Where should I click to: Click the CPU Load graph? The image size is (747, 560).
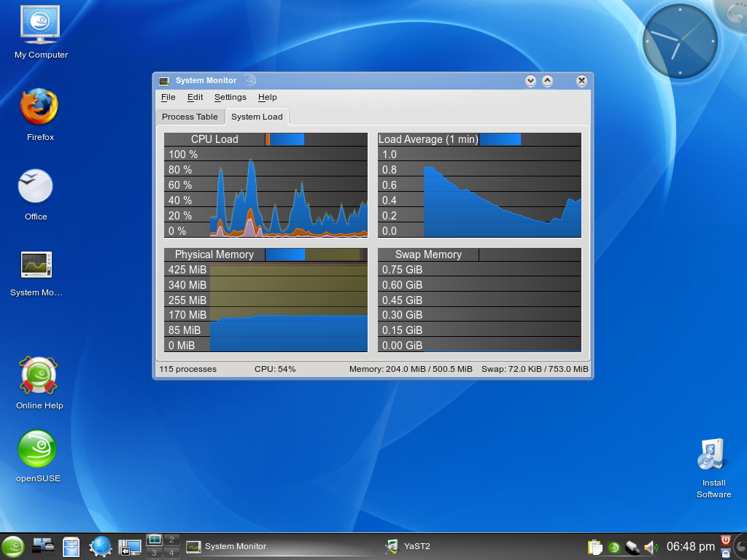click(266, 185)
